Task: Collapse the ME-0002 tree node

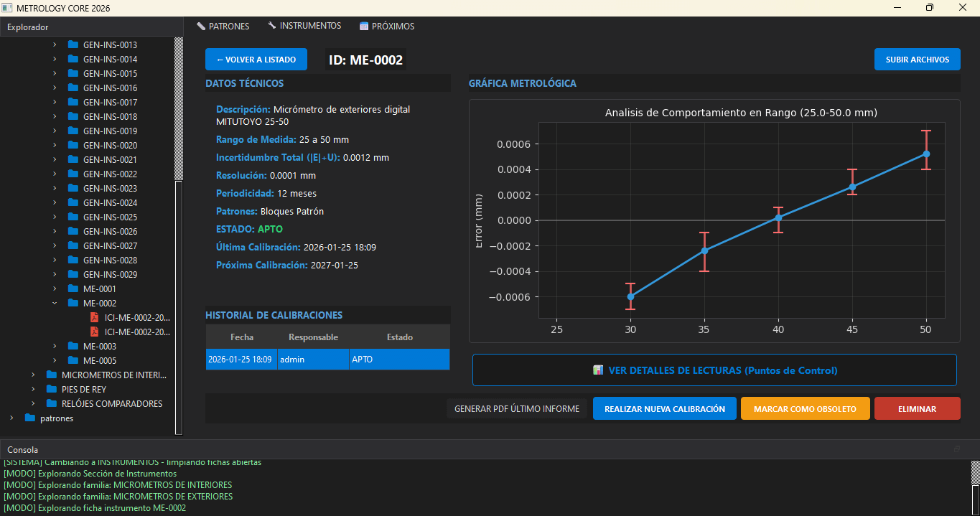Action: (55, 303)
